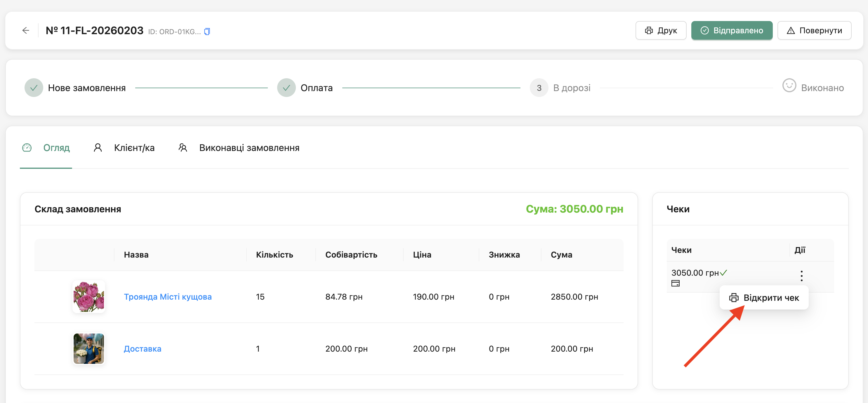Click the Nove zamovlennya step checkmark
This screenshot has height=403, width=868.
click(34, 88)
